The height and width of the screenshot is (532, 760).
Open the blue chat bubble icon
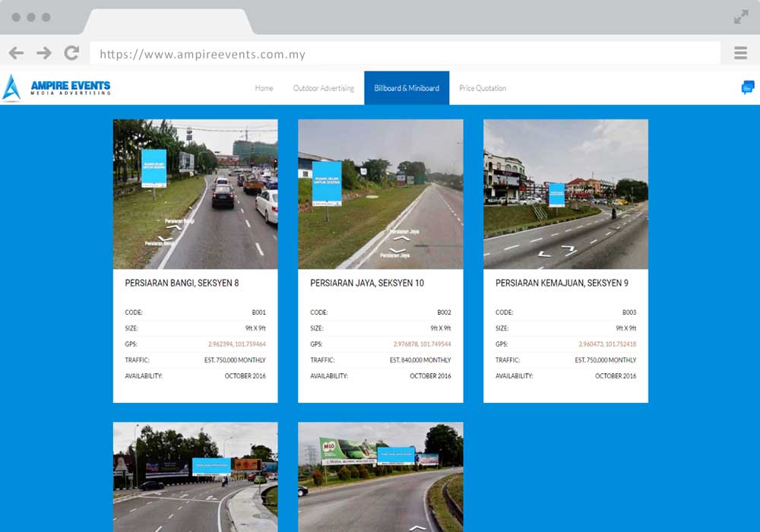click(747, 87)
